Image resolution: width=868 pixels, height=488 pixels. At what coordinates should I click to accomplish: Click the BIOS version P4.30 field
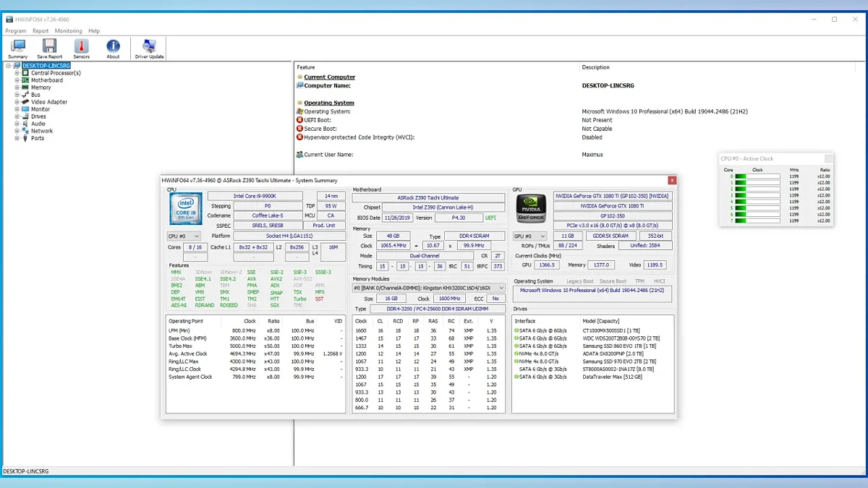click(458, 217)
